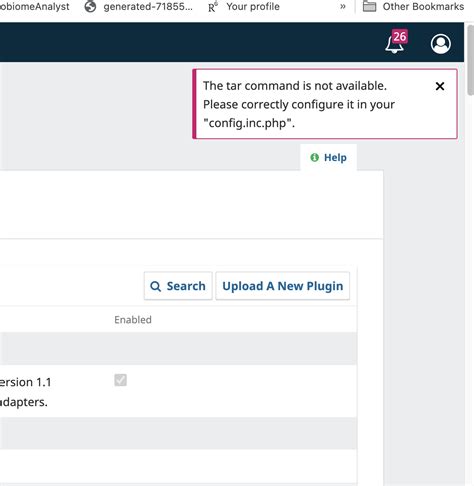Open the notifications bell icon
The width and height of the screenshot is (474, 486).
pyautogui.click(x=394, y=44)
